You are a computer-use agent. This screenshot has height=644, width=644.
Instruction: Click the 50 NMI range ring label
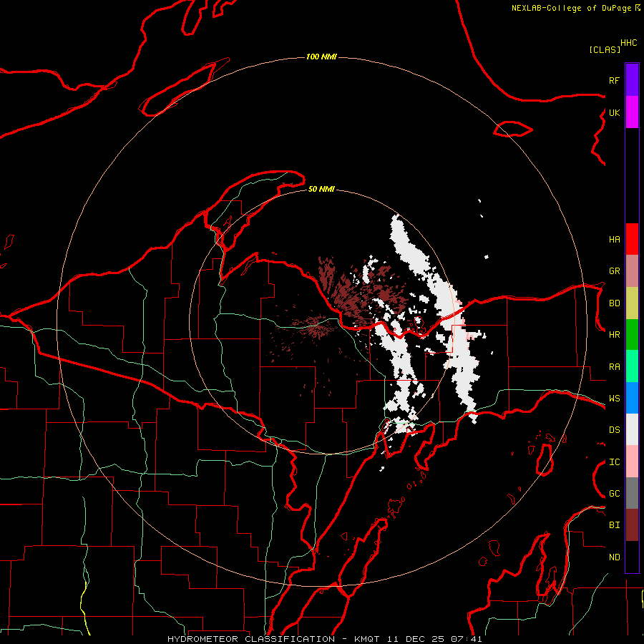pos(321,189)
